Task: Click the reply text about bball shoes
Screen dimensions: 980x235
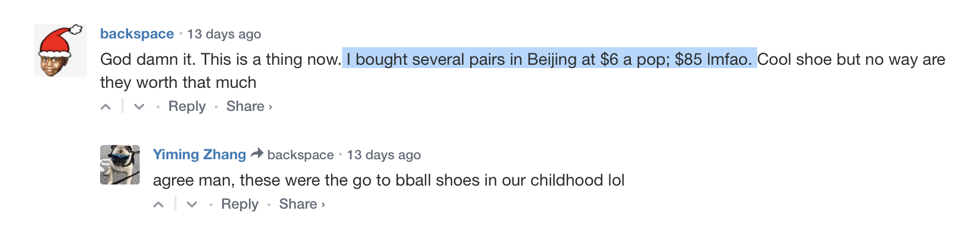Action: (388, 180)
